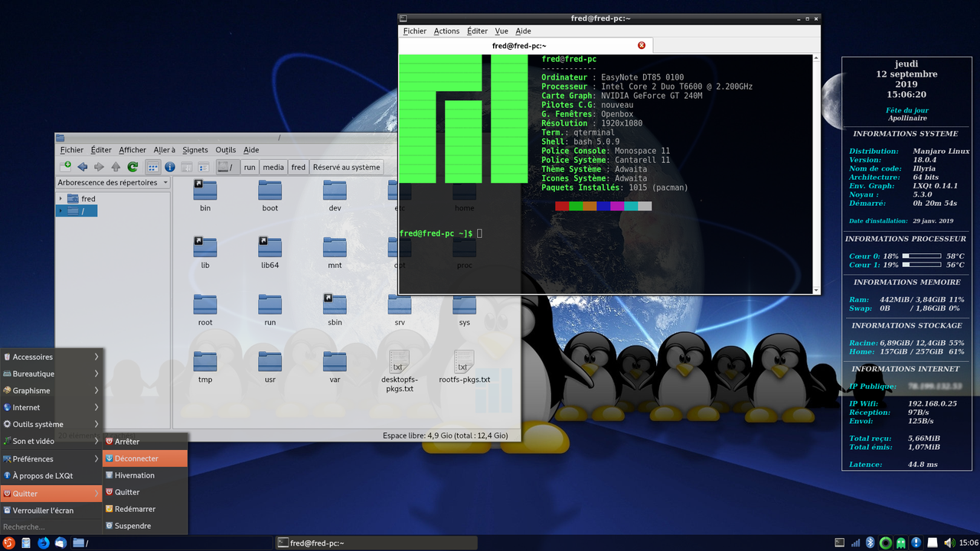The height and width of the screenshot is (551, 980).
Task: Click the root '/' path bar button
Action: pos(227,167)
